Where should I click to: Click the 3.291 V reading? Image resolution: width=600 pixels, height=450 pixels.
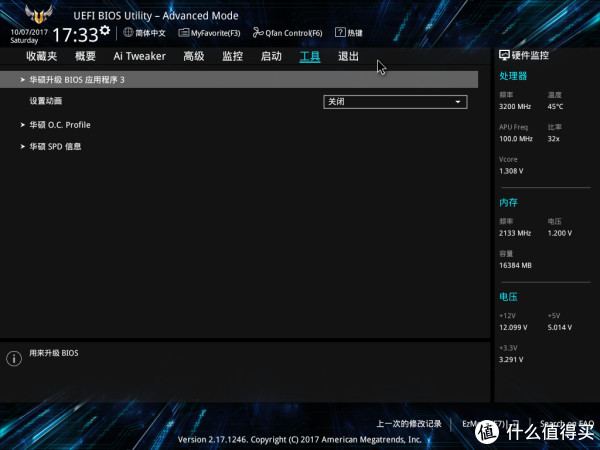[511, 360]
